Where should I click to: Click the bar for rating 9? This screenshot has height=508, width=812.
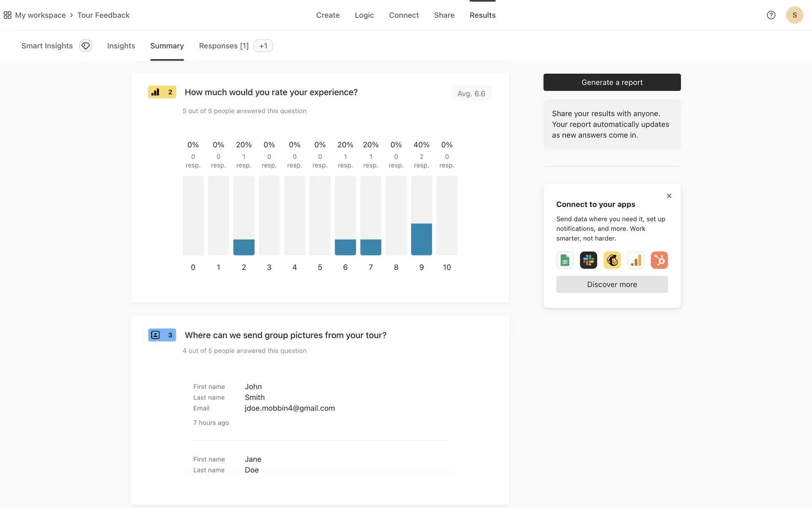(421, 239)
